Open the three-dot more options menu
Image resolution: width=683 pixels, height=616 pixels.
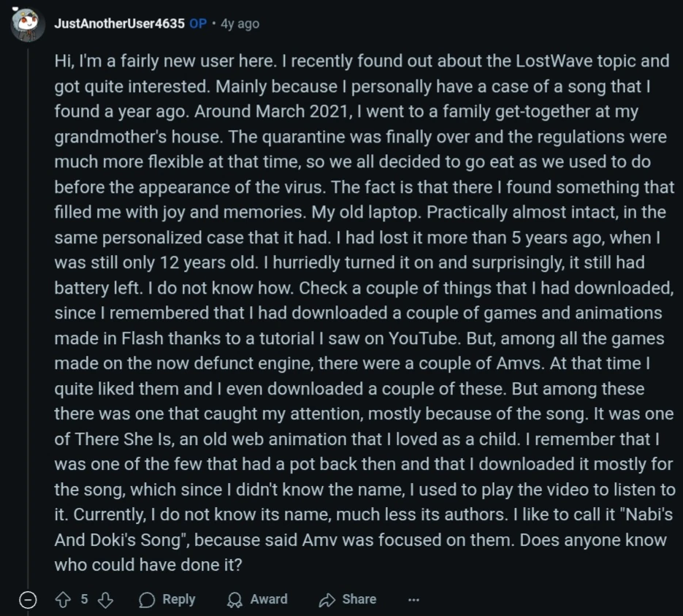pos(413,600)
